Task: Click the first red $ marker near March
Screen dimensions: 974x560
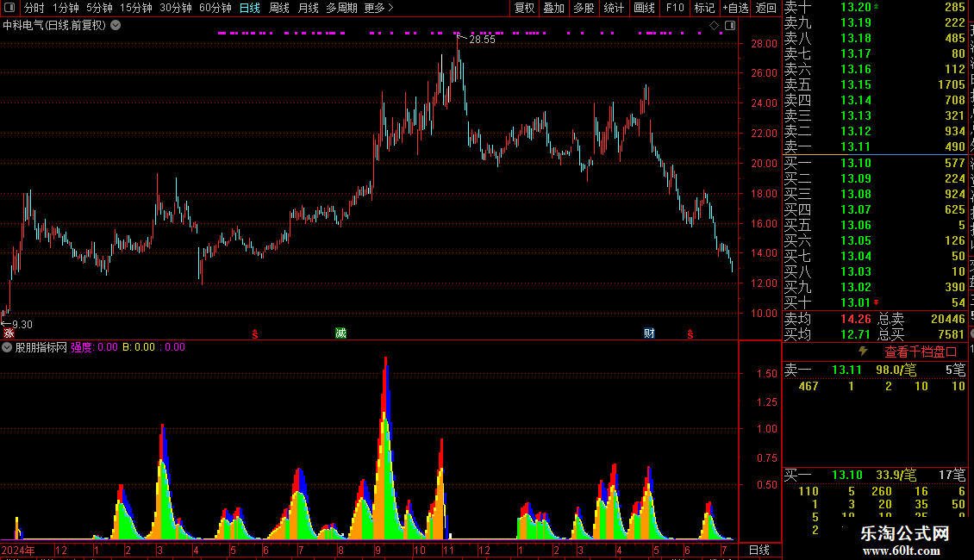Action: pos(254,334)
